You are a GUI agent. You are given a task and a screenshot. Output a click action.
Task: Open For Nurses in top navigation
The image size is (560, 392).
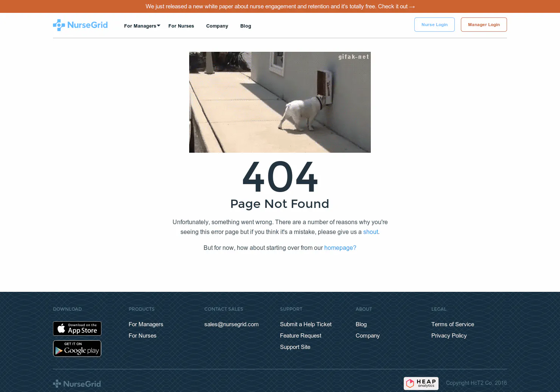181,26
